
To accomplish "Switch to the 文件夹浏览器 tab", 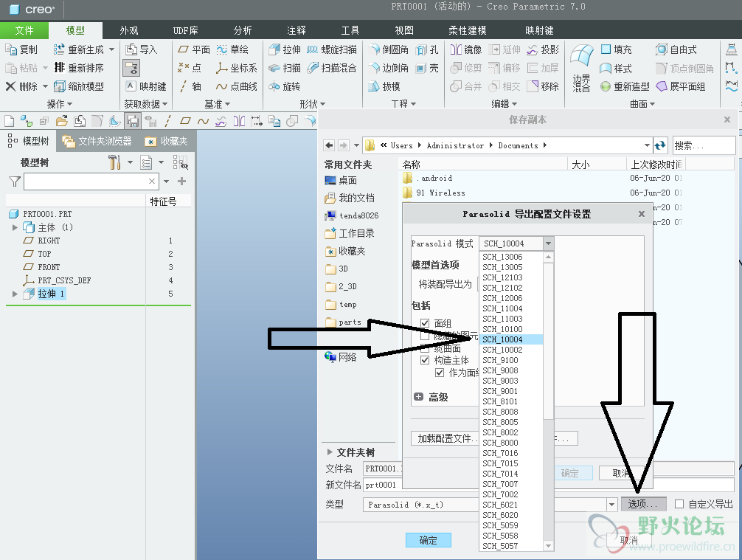I will 97,141.
